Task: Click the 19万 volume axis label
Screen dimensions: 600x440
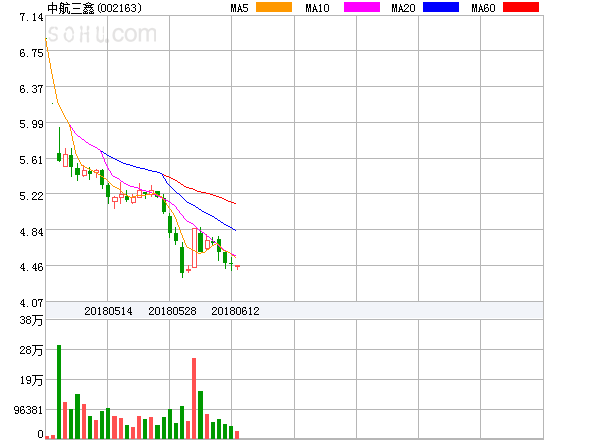Action: coord(31,380)
